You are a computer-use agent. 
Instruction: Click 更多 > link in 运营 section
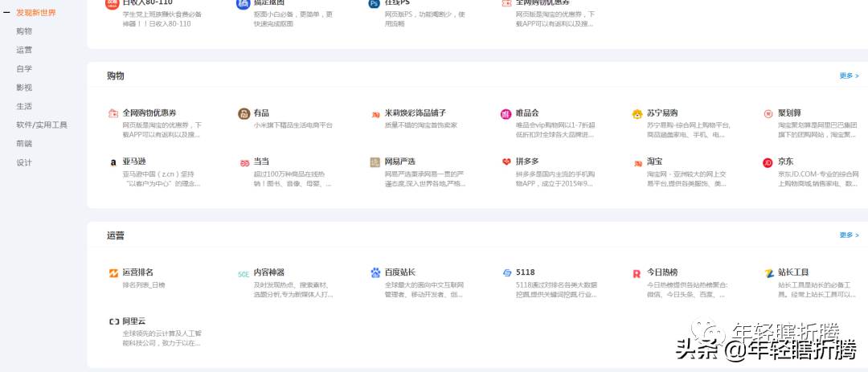(x=850, y=235)
